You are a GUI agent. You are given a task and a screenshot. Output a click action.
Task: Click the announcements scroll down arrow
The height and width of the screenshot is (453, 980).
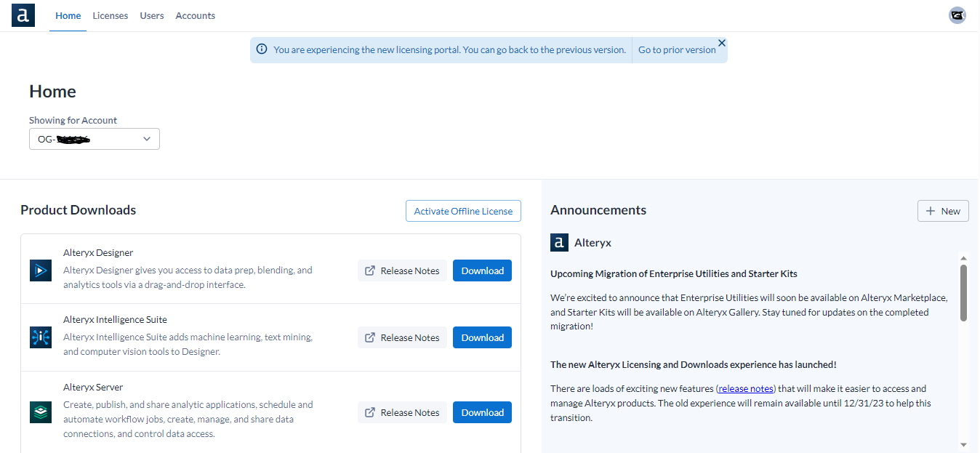tap(963, 444)
